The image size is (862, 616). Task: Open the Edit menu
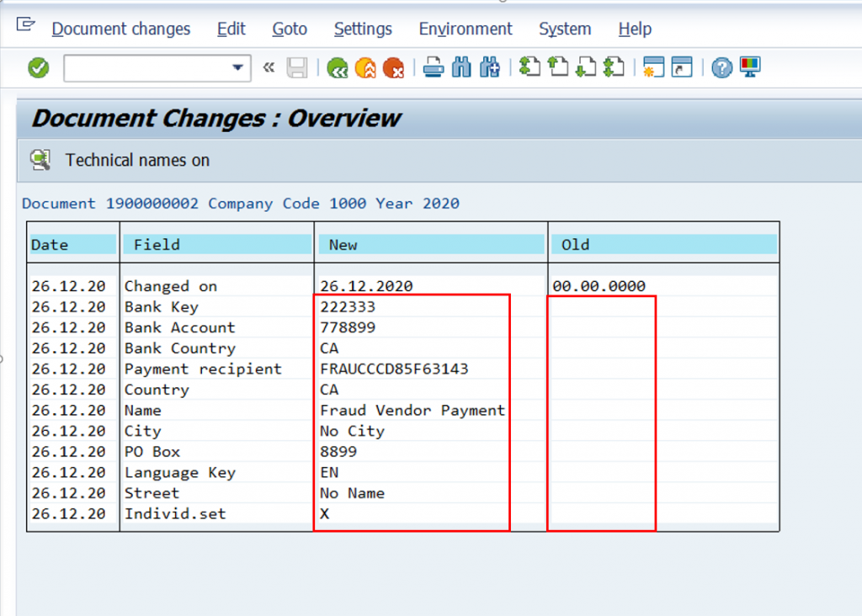point(231,29)
